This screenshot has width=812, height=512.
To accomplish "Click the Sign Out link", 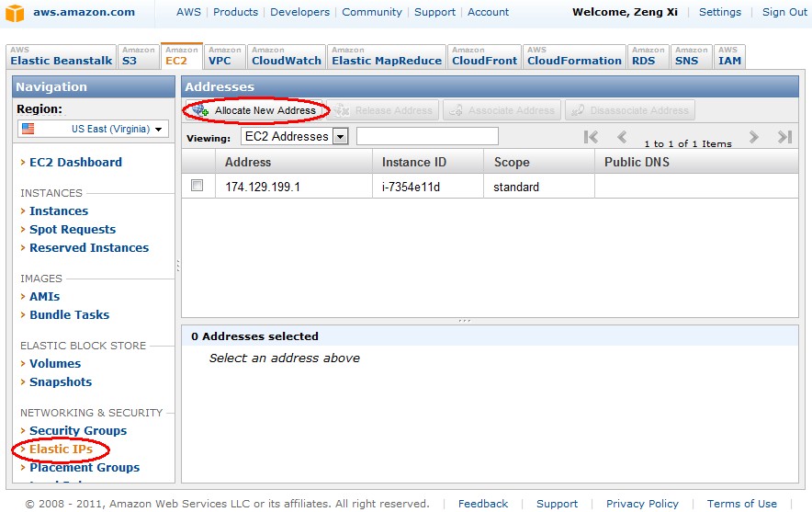I will click(x=784, y=12).
